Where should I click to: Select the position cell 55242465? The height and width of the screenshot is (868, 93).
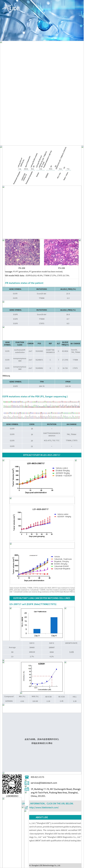pyautogui.click(x=39, y=351)
